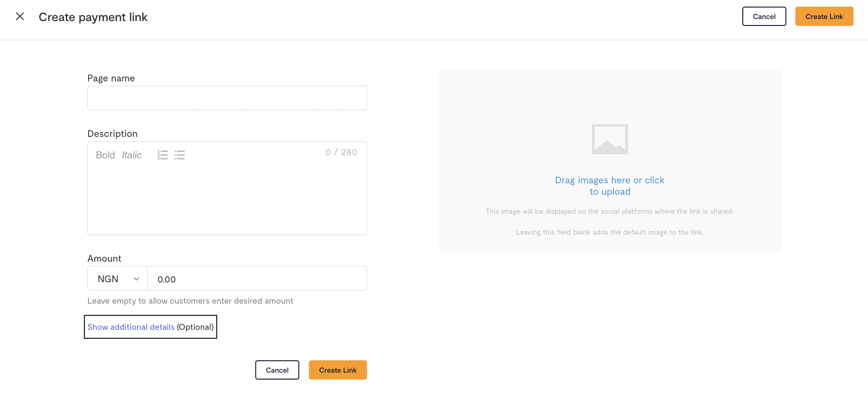Click the ordered list icon

point(163,155)
